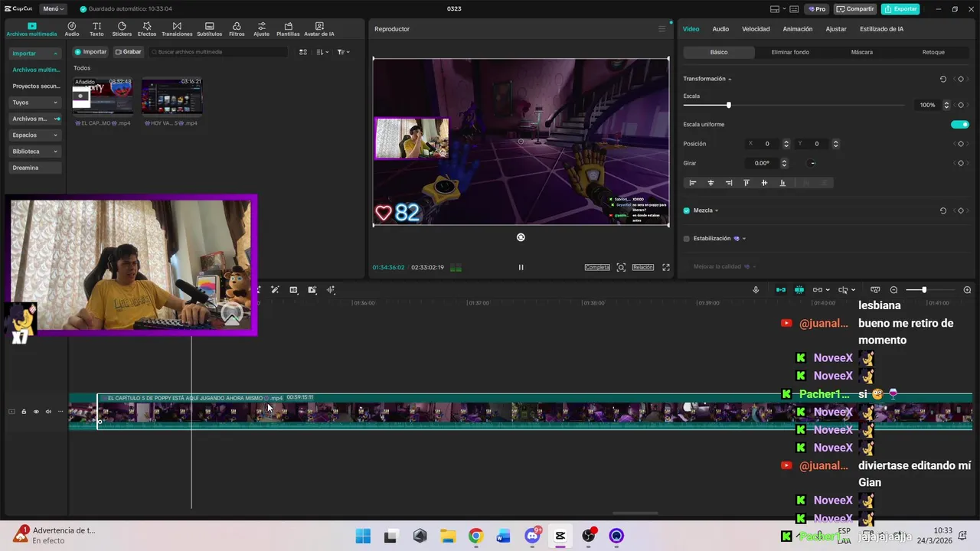Viewport: 980px width, 551px height.
Task: Add keyframe for Posición
Action: pos(961,144)
